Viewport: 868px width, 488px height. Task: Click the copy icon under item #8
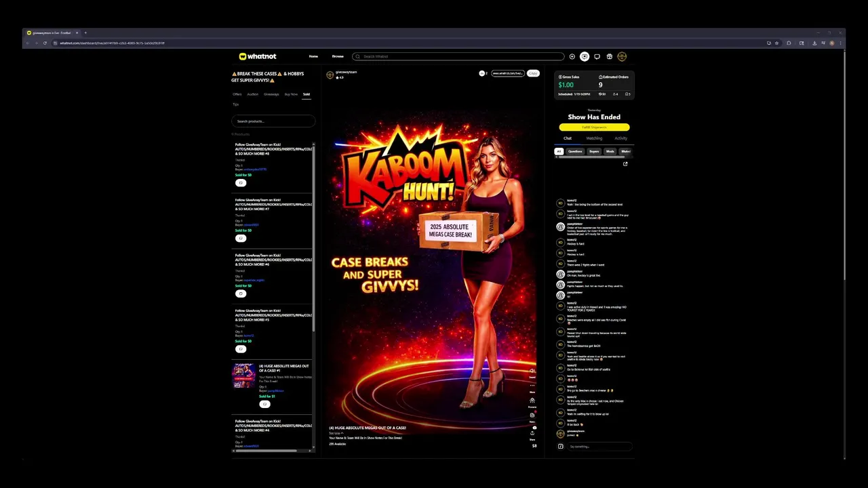coord(240,183)
